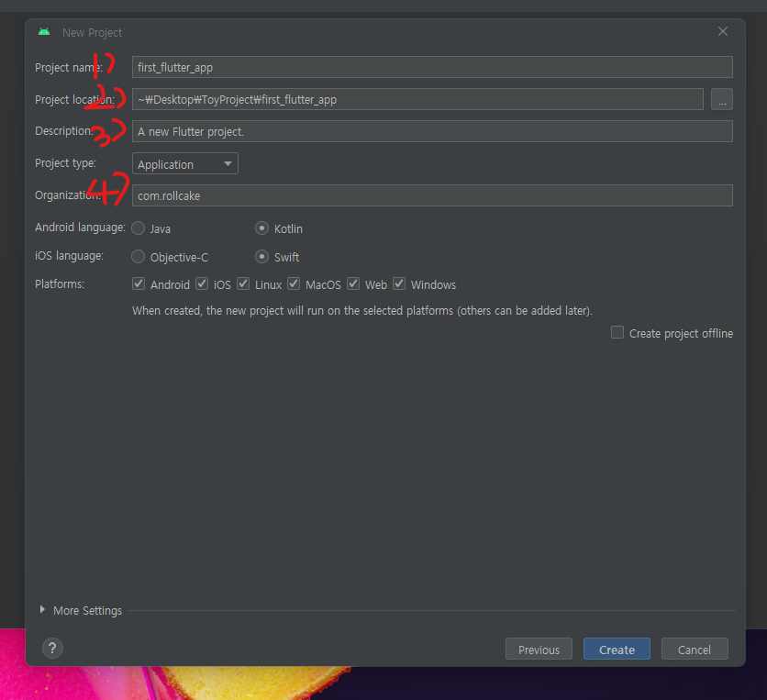Screen dimensions: 767x700
Task: Enable Create project offline option
Action: pyautogui.click(x=617, y=333)
